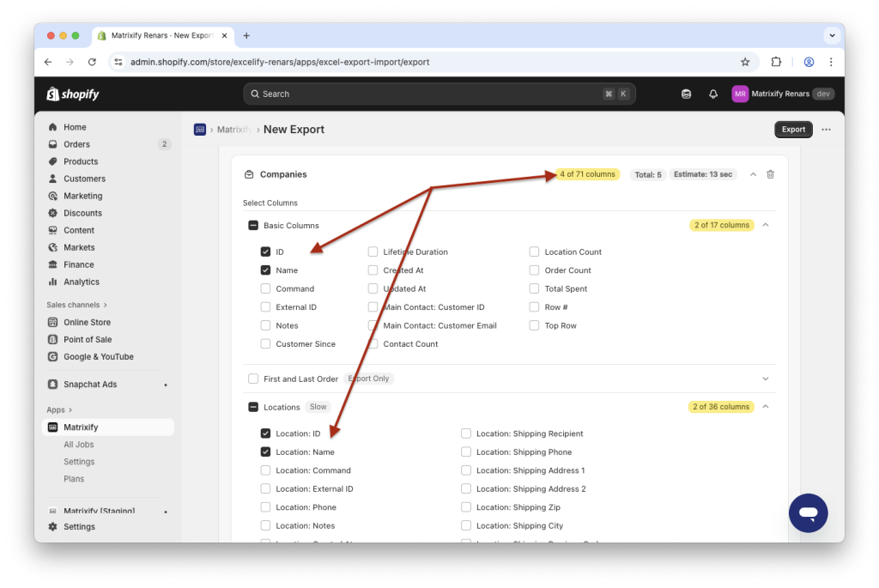Open the more actions menu beside Export
Screen dimensions: 879x588
[825, 129]
